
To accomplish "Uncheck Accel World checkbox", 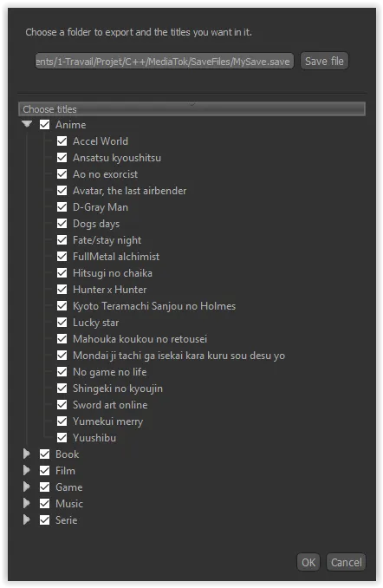I will pos(62,141).
